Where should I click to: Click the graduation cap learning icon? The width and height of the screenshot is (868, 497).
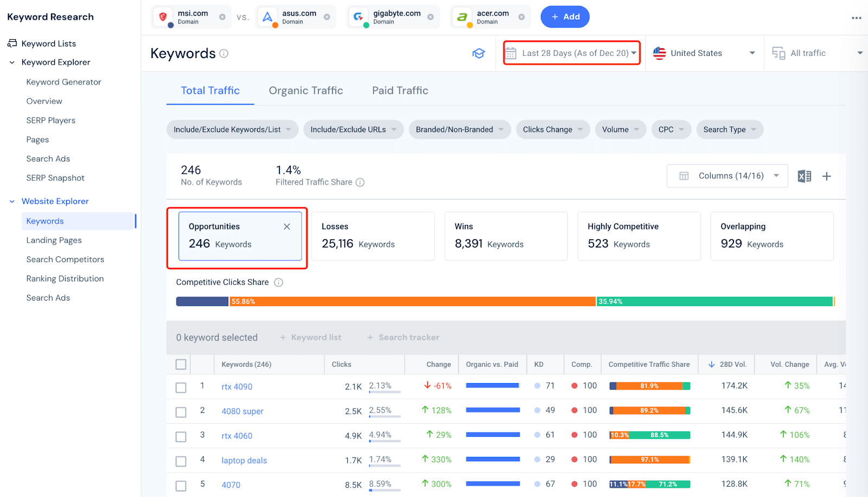pyautogui.click(x=478, y=53)
